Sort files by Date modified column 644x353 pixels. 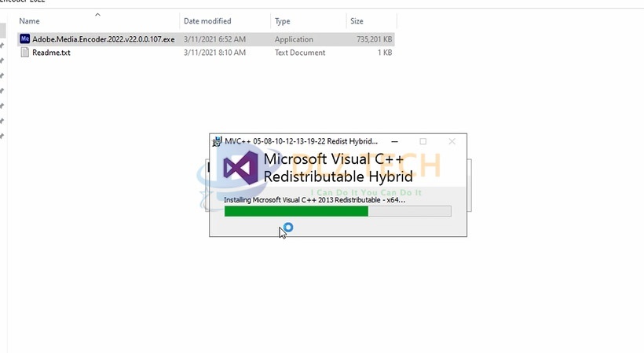coord(207,21)
